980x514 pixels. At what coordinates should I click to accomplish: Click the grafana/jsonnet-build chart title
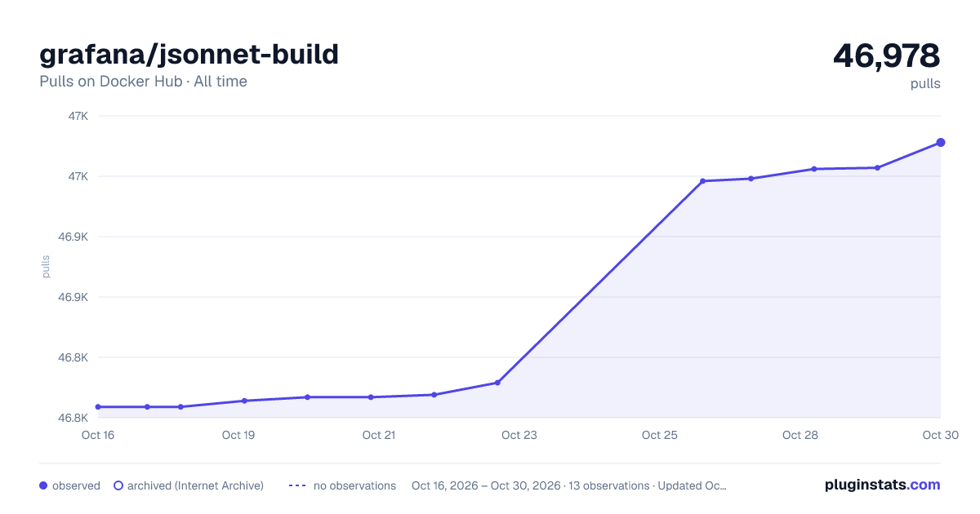pyautogui.click(x=189, y=55)
